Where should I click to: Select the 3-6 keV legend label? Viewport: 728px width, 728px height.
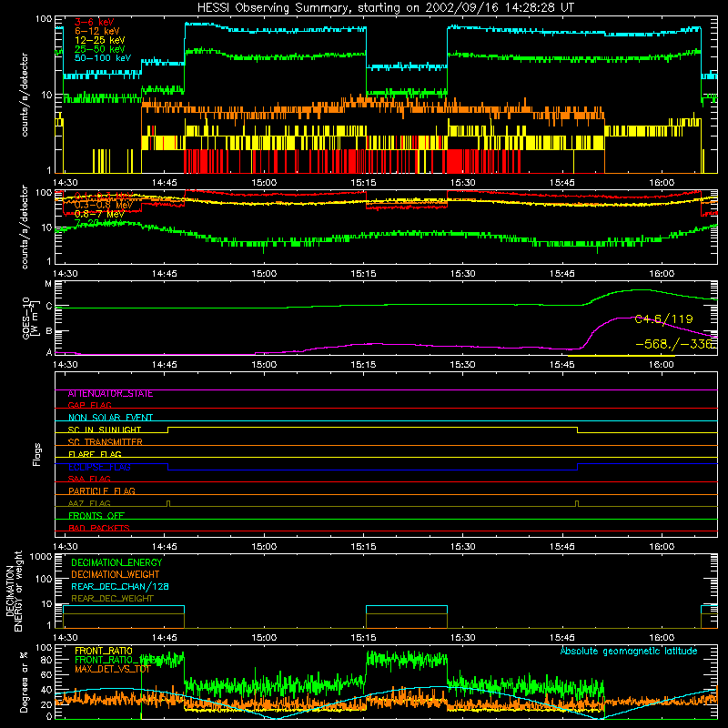95,22
